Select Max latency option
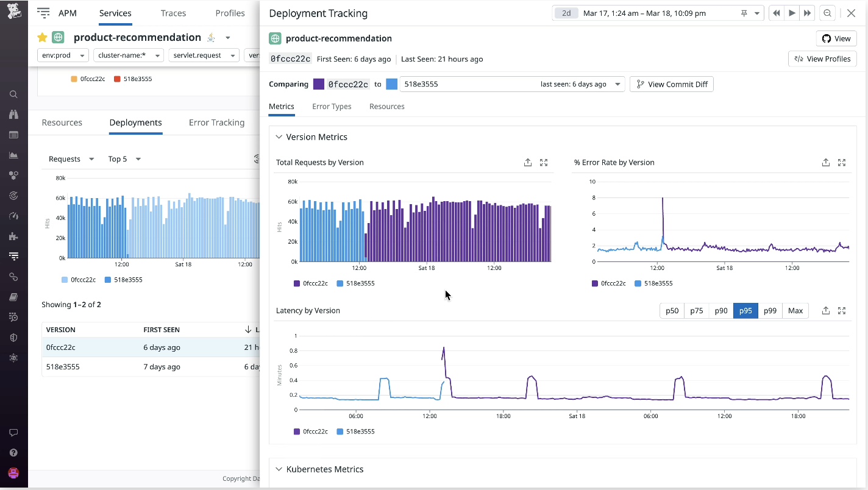868x490 pixels. click(x=795, y=310)
